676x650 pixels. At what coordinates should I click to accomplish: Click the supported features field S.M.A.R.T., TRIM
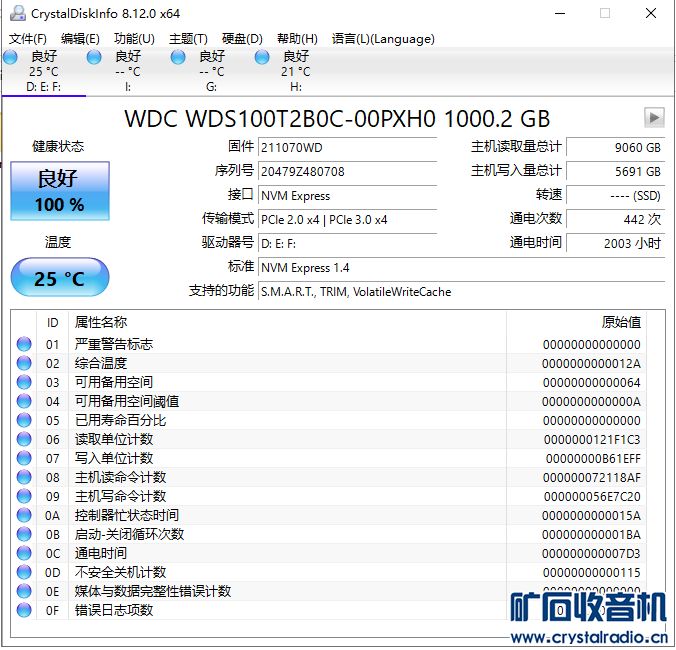point(461,292)
